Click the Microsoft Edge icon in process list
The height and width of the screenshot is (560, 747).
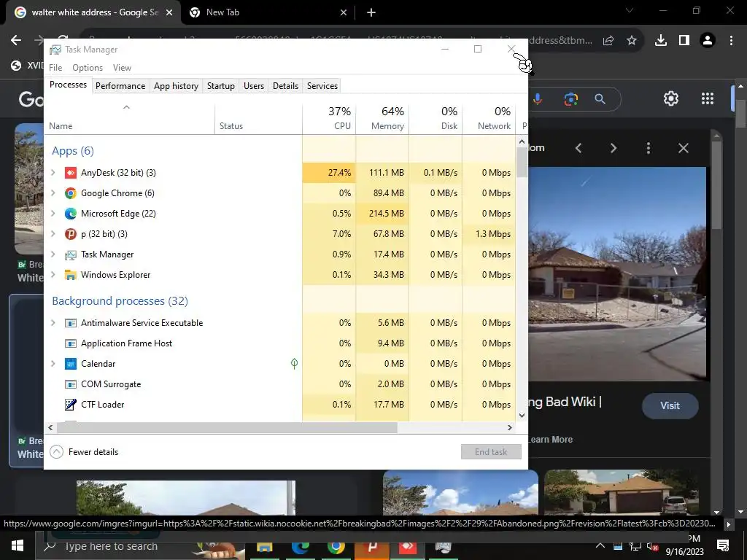click(71, 214)
